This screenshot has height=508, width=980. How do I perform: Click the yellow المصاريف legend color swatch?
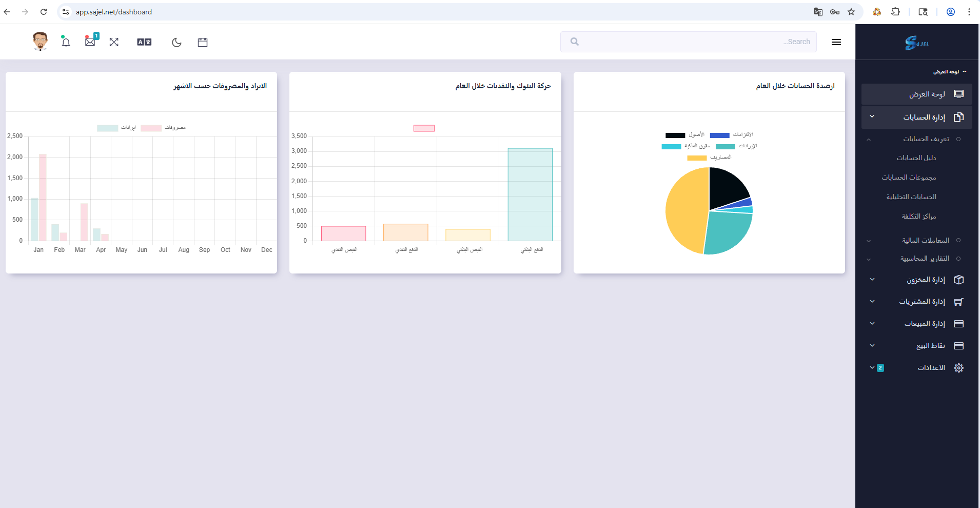pyautogui.click(x=697, y=158)
